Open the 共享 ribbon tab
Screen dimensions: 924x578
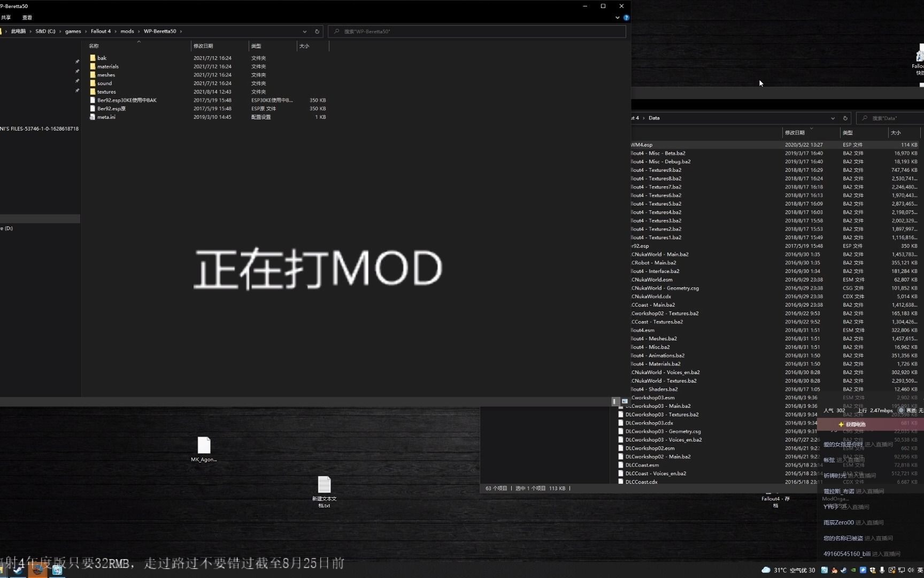point(6,18)
